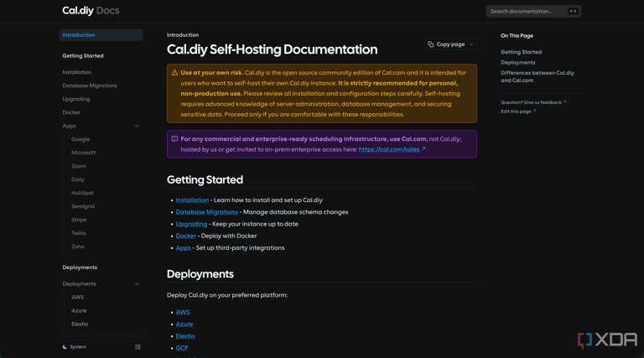The width and height of the screenshot is (644, 358).
Task: Toggle the System theme selector
Action: (x=75, y=347)
